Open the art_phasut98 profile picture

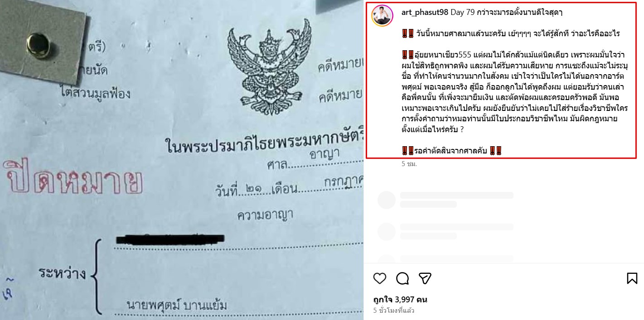tap(382, 16)
